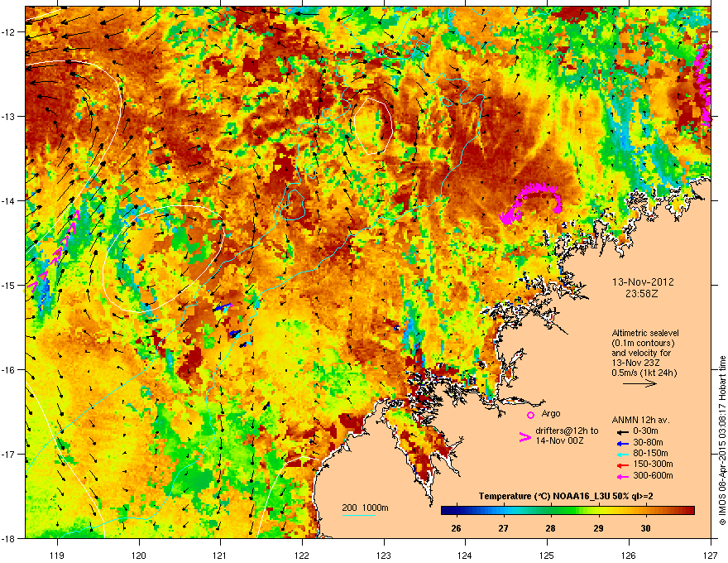Image resolution: width=728 pixels, height=563 pixels.
Task: Click the 'Argo' legend label
Action: click(551, 413)
